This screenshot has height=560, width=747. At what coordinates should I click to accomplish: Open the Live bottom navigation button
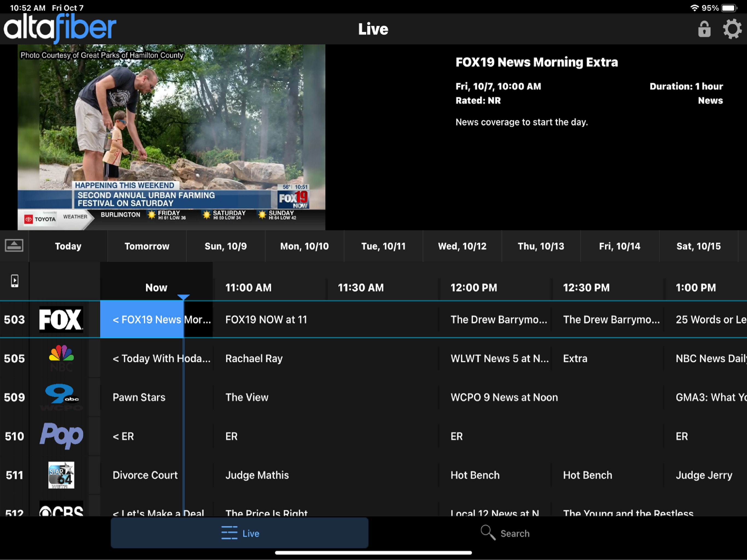coord(240,533)
